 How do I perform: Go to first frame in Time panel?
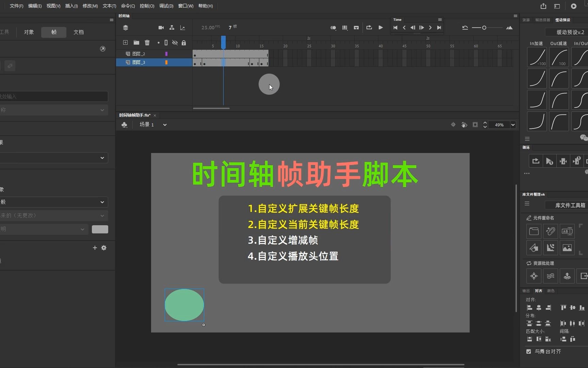tap(395, 28)
